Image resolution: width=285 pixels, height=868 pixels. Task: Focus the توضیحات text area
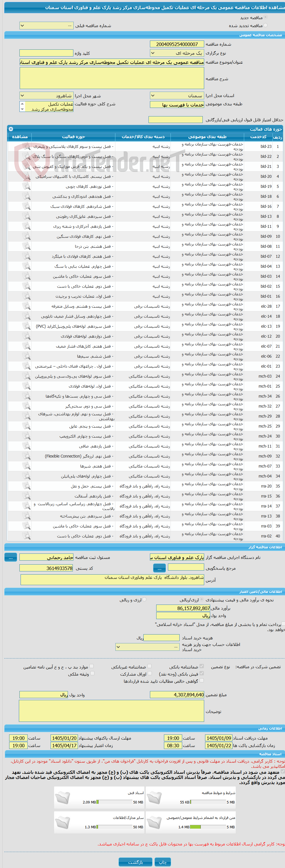(112, 711)
